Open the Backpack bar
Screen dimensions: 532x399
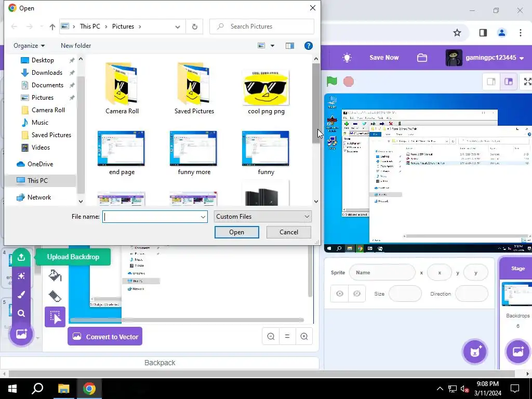(159, 363)
